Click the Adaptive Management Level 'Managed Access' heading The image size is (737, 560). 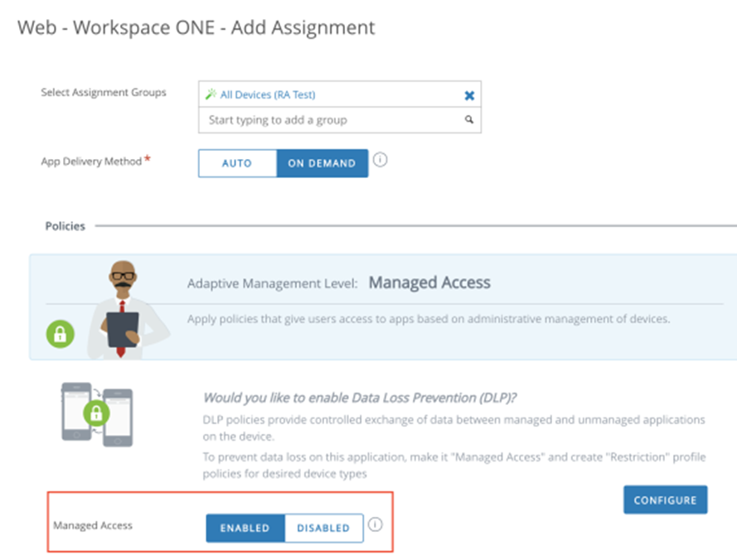pos(429,282)
